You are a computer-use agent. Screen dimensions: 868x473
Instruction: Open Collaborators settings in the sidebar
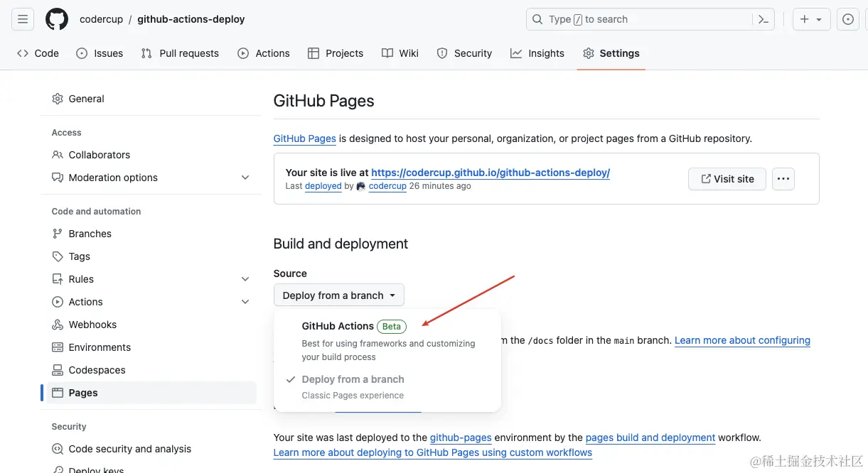(x=151, y=155)
